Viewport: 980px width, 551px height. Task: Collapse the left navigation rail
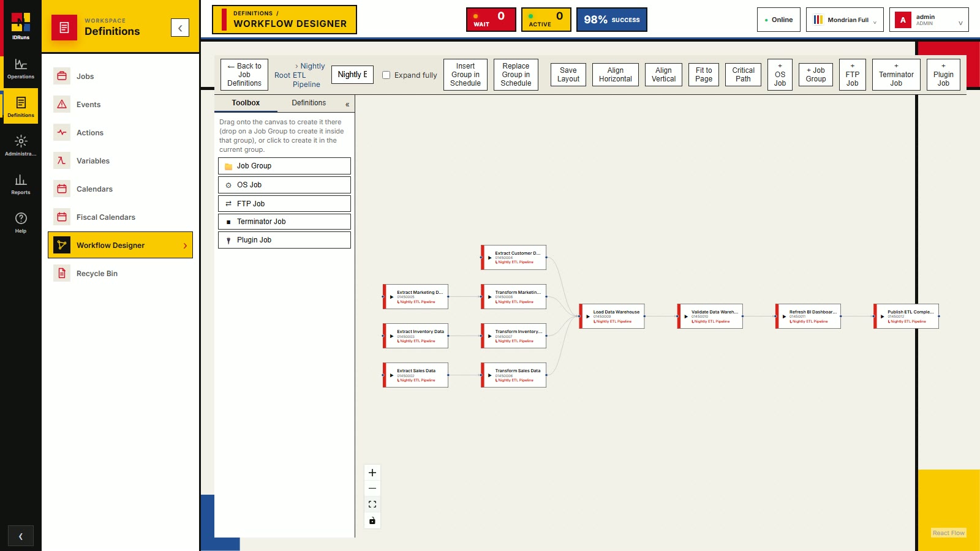(21, 536)
